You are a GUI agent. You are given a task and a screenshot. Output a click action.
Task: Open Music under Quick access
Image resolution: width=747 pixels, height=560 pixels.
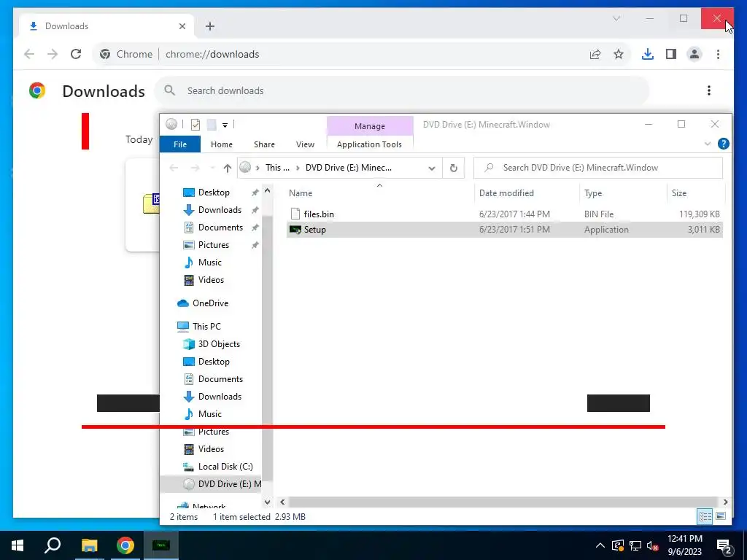(x=209, y=262)
